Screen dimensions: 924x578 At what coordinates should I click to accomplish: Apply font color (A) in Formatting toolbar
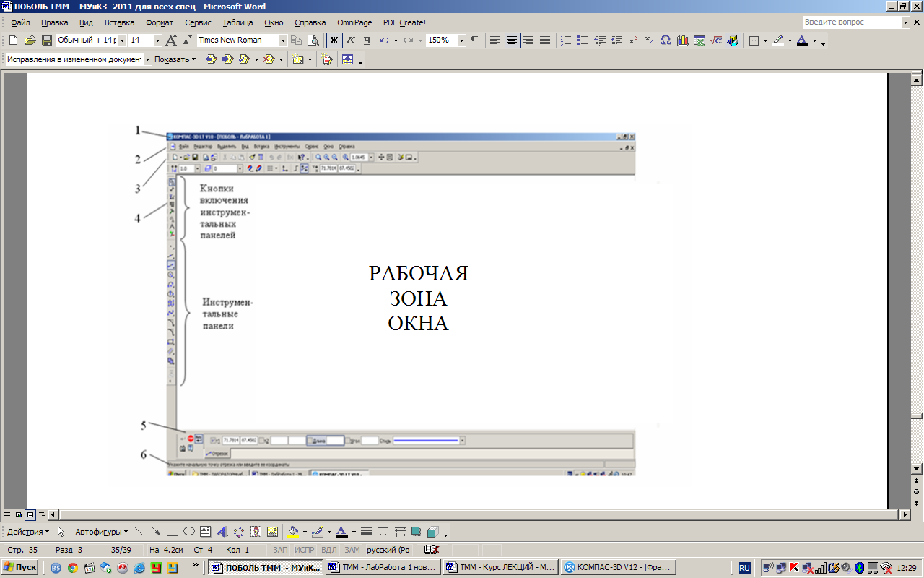[803, 40]
